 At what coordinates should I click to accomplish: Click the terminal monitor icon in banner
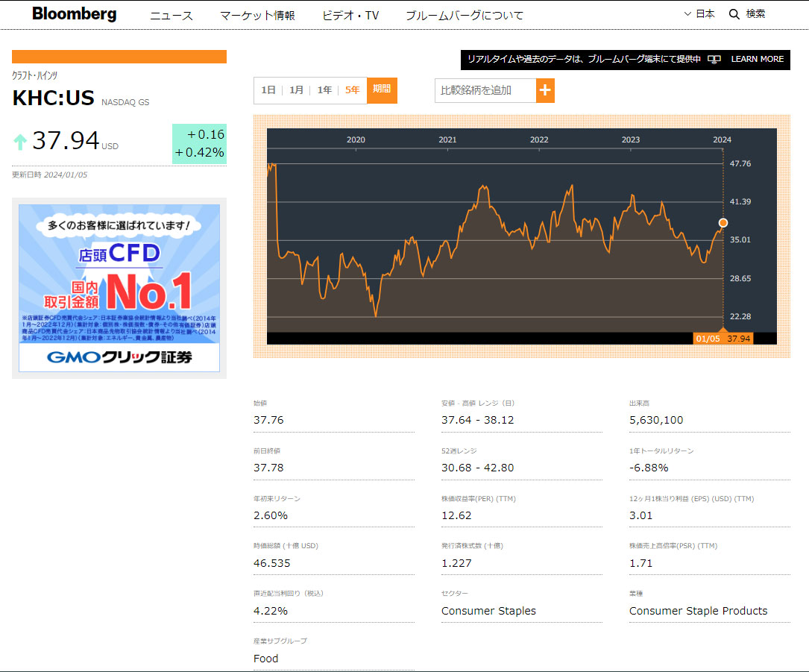tap(714, 60)
